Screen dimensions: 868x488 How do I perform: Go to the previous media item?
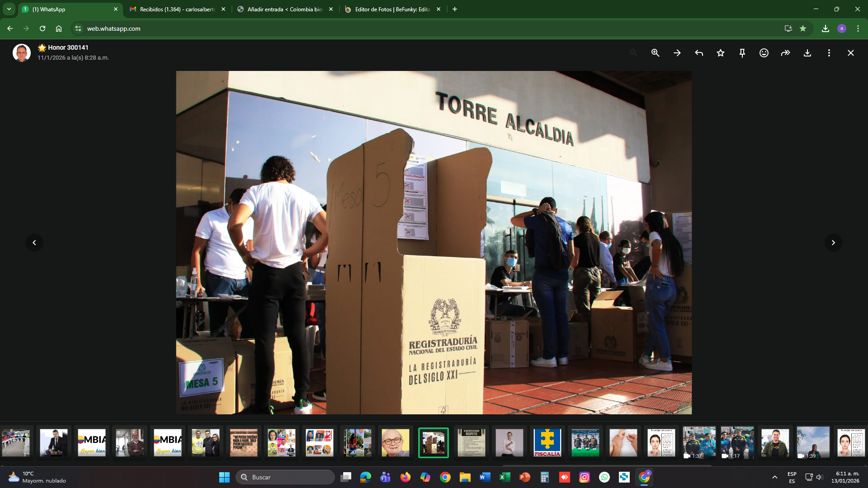coord(34,243)
